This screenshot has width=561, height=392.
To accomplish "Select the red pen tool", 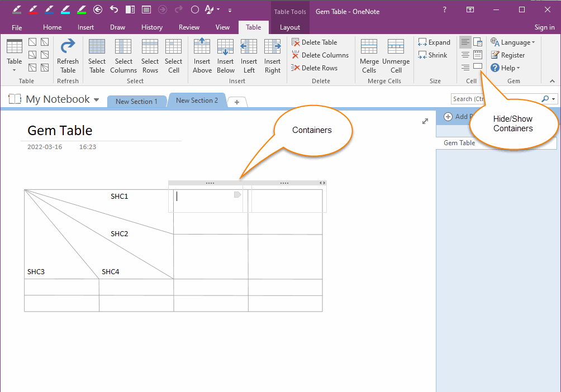I will 33,9.
